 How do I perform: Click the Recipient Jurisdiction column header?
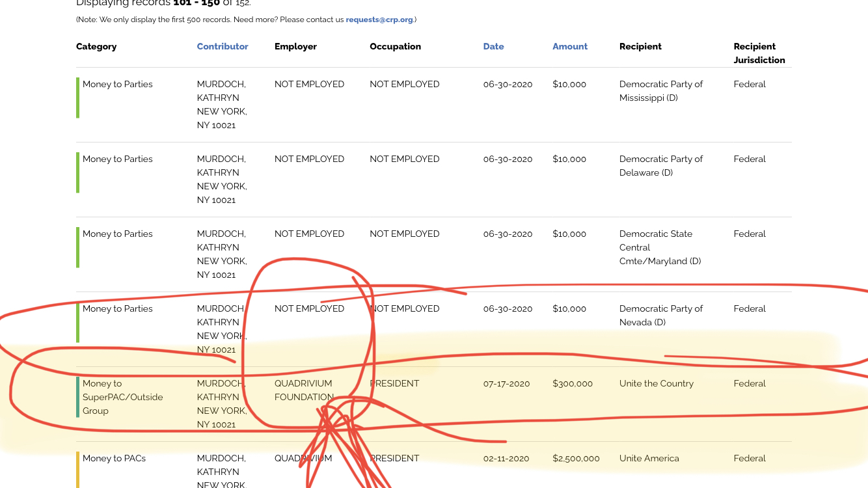tap(759, 53)
